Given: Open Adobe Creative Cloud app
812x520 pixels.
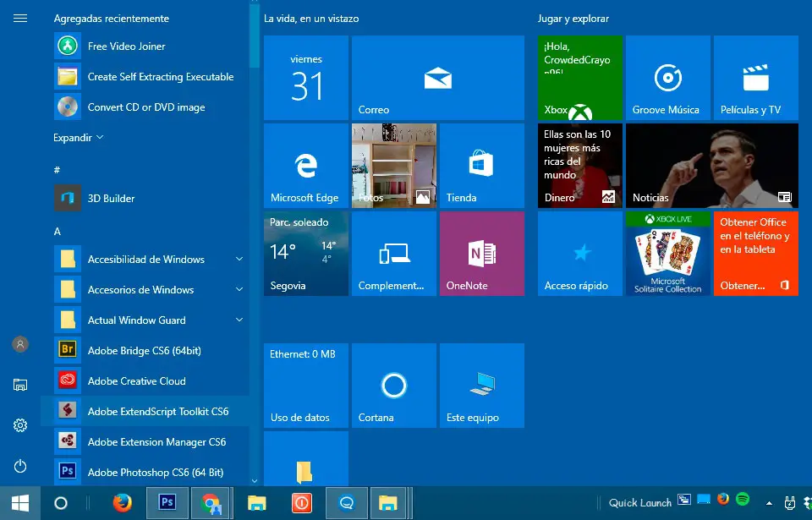Looking at the screenshot, I should click(x=136, y=381).
